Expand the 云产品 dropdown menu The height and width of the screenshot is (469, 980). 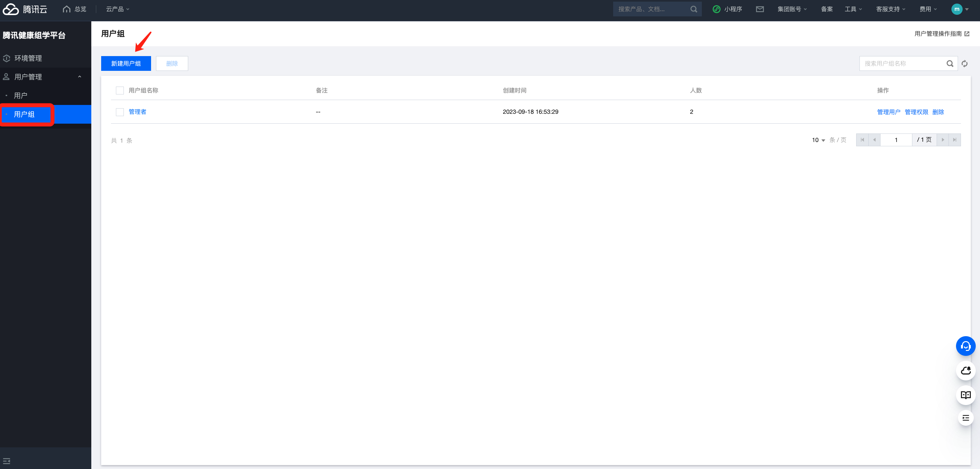point(118,9)
